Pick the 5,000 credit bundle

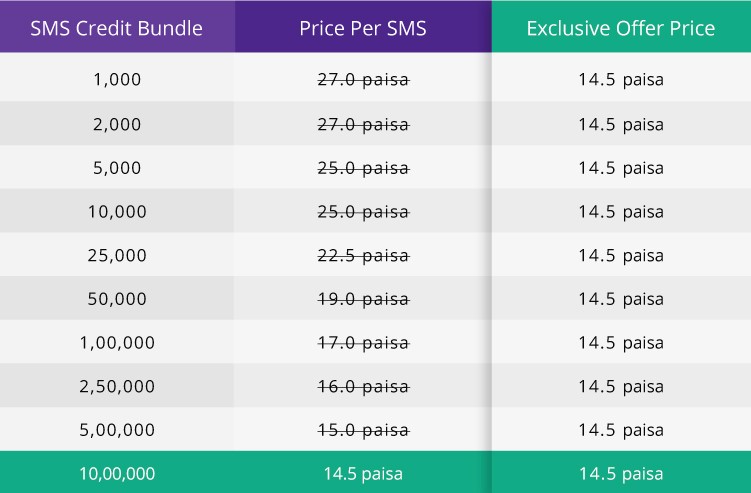click(x=117, y=168)
